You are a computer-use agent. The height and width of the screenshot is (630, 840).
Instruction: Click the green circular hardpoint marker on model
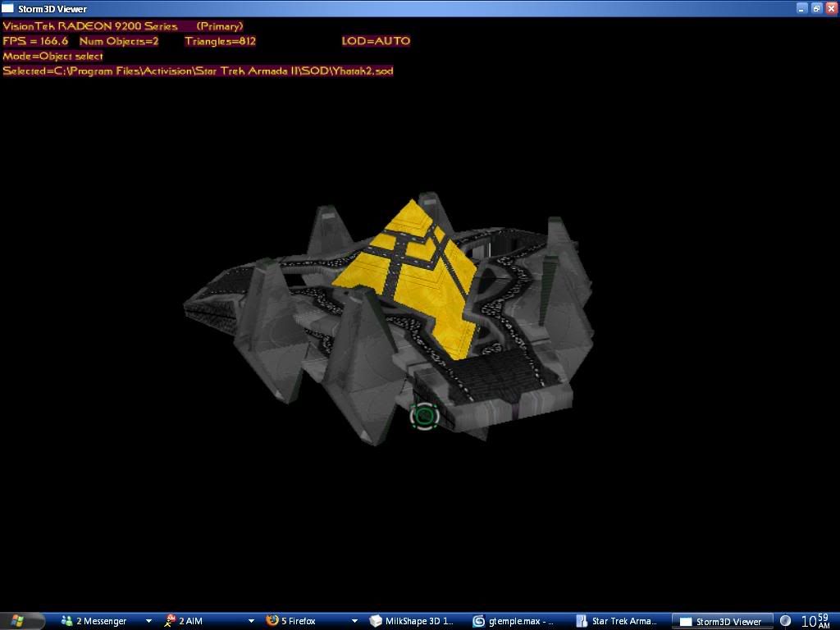425,415
